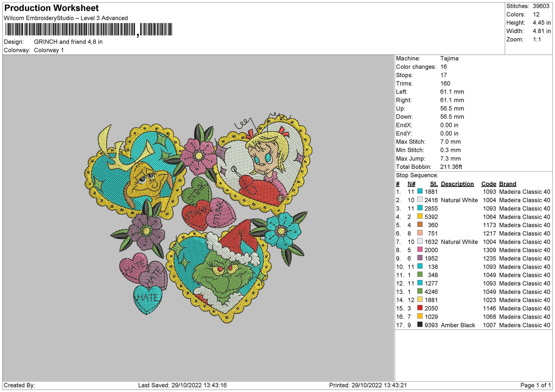555x392 pixels.
Task: Click the Production Worksheet title
Action: pos(51,8)
